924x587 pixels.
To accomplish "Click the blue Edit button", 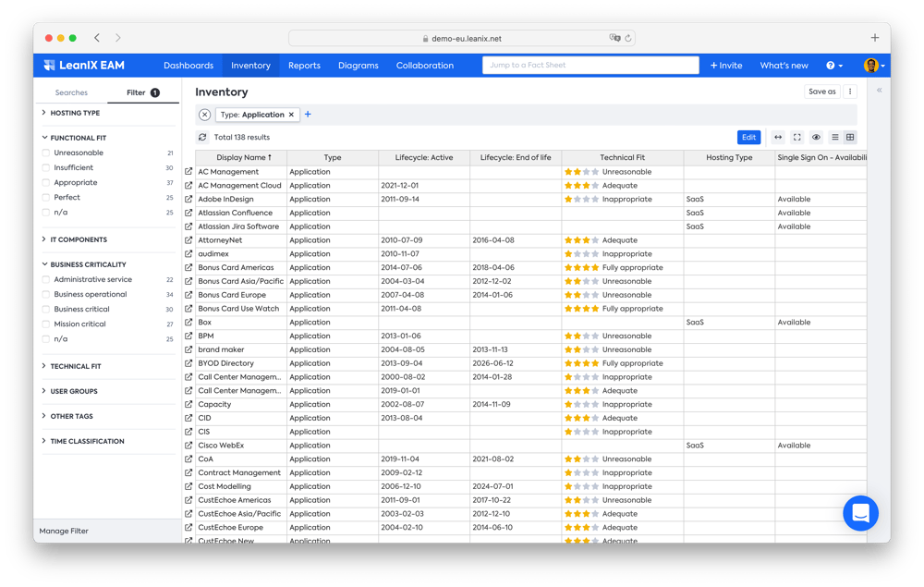I will coord(748,137).
